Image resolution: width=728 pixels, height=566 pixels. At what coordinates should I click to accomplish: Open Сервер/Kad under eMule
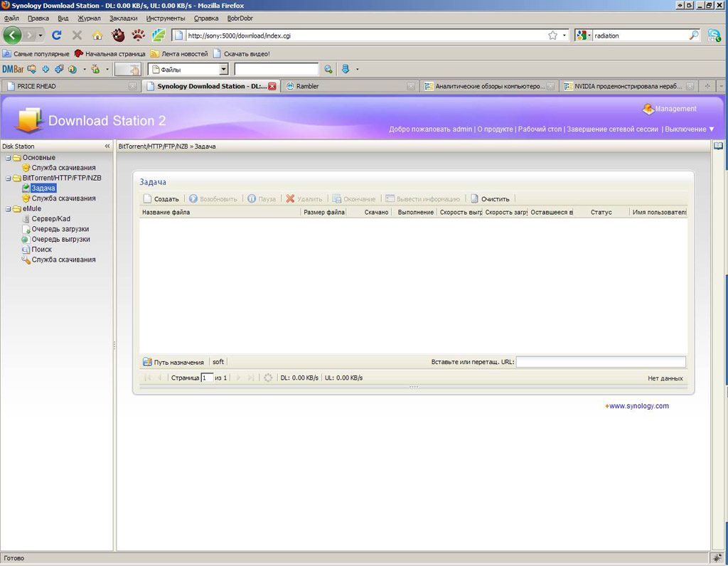click(50, 219)
